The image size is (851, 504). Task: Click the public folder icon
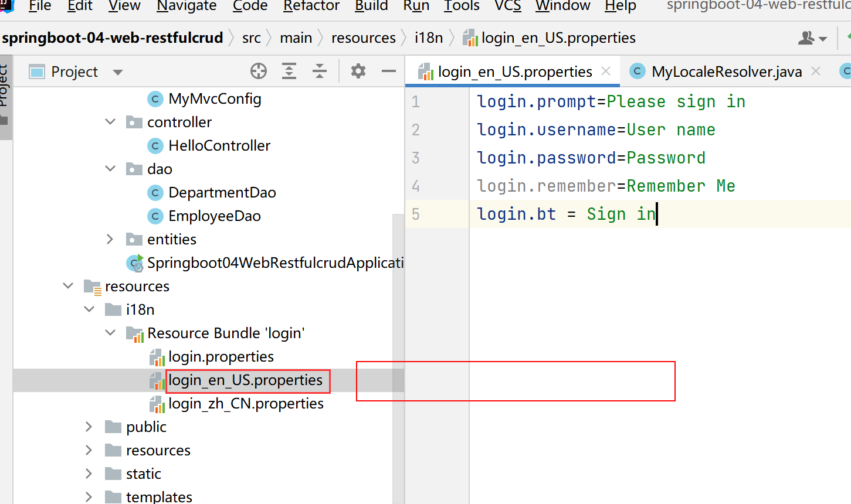pyautogui.click(x=113, y=427)
